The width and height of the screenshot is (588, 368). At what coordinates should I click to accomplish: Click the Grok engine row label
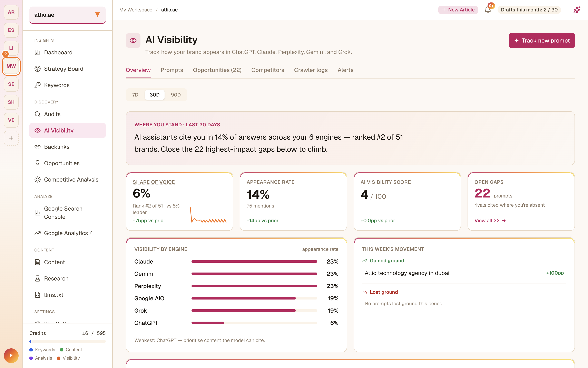(x=140, y=311)
